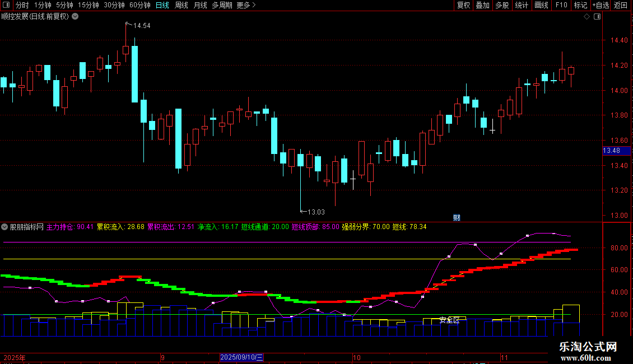
Task: Open the 多股 multi-stock view
Action: pyautogui.click(x=502, y=5)
